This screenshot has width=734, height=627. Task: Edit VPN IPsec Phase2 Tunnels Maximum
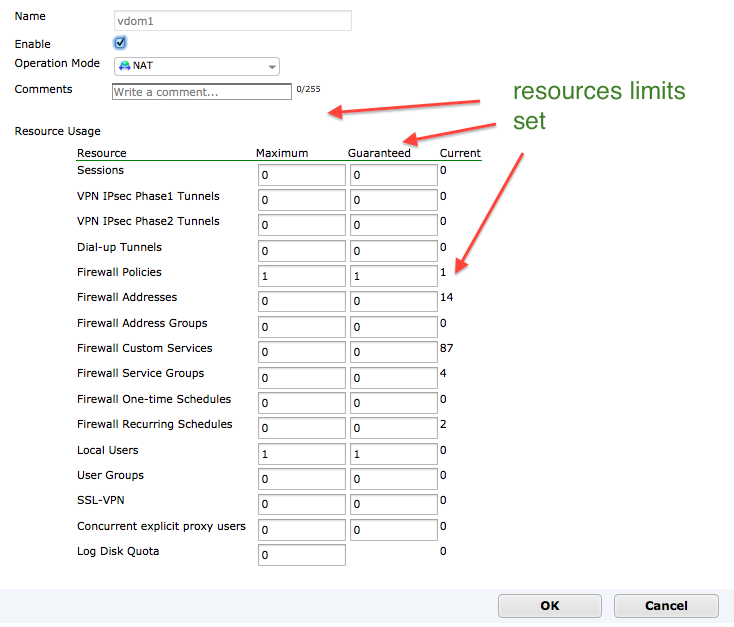pos(302,225)
